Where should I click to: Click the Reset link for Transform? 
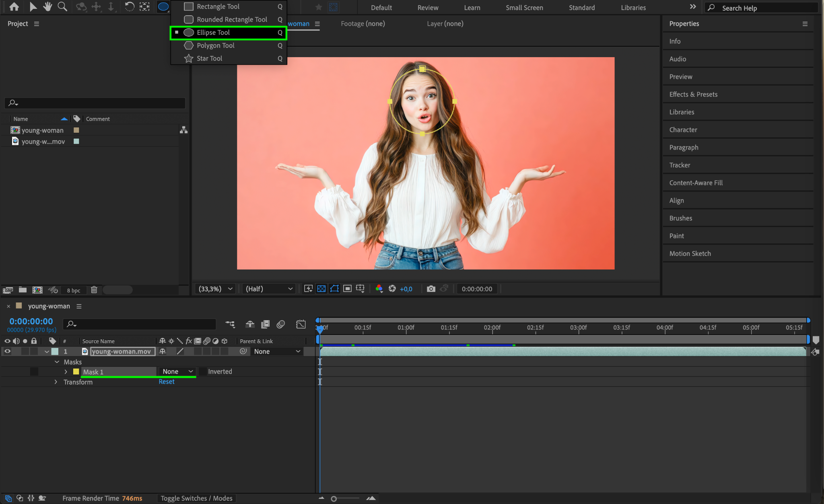(x=166, y=382)
